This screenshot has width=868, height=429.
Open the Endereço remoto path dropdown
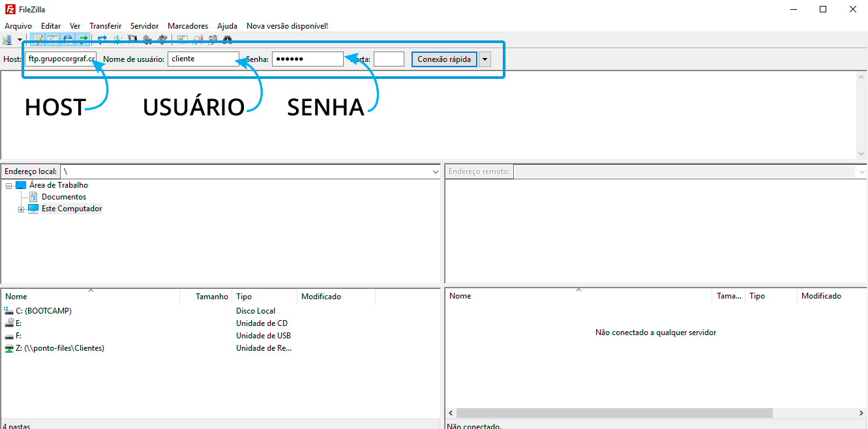861,171
